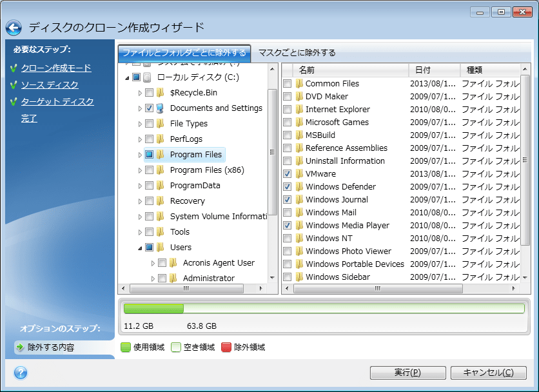Image resolution: width=539 pixels, height=392 pixels.
Task: Click the Acronis Agent User folder icon
Action: (x=173, y=263)
